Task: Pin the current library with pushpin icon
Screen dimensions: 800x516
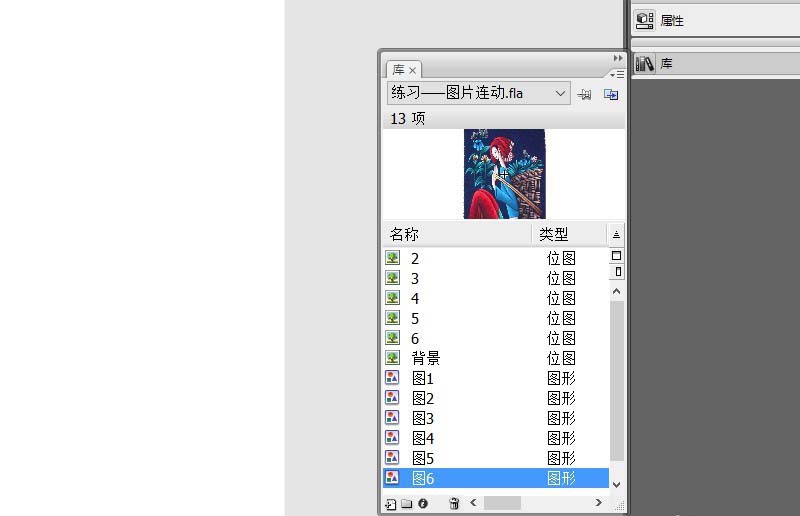Action: [584, 94]
